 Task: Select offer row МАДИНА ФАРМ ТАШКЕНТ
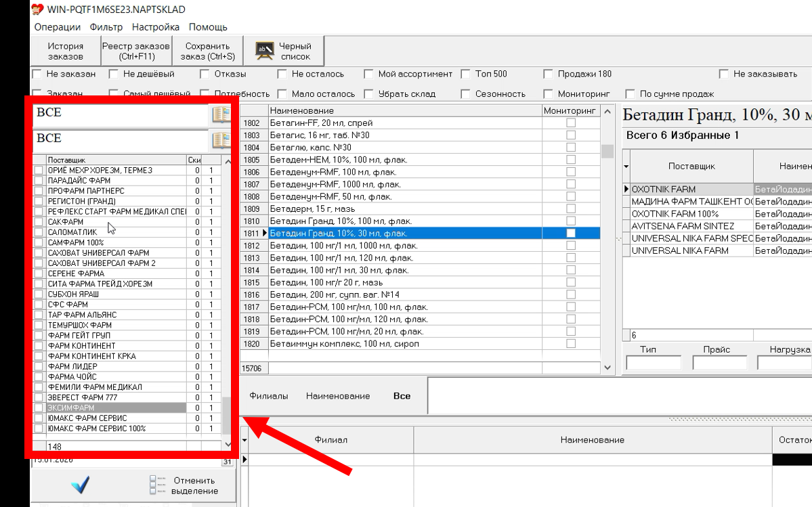pyautogui.click(x=691, y=201)
